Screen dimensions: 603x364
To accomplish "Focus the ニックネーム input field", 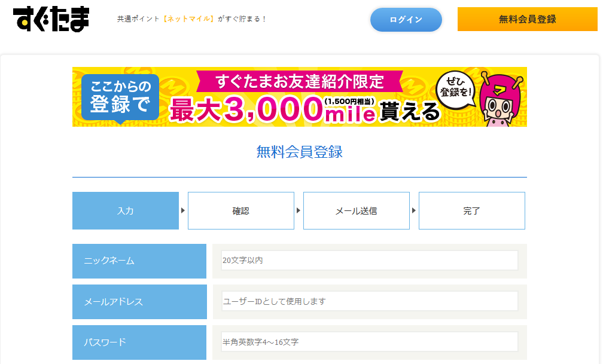I will (370, 260).
